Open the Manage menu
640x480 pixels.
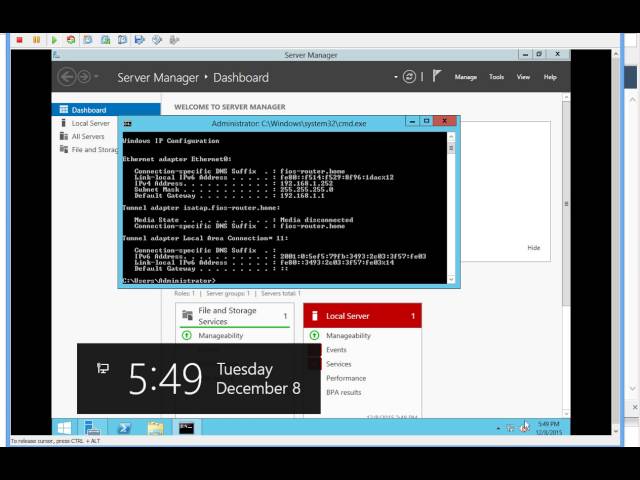[x=466, y=77]
